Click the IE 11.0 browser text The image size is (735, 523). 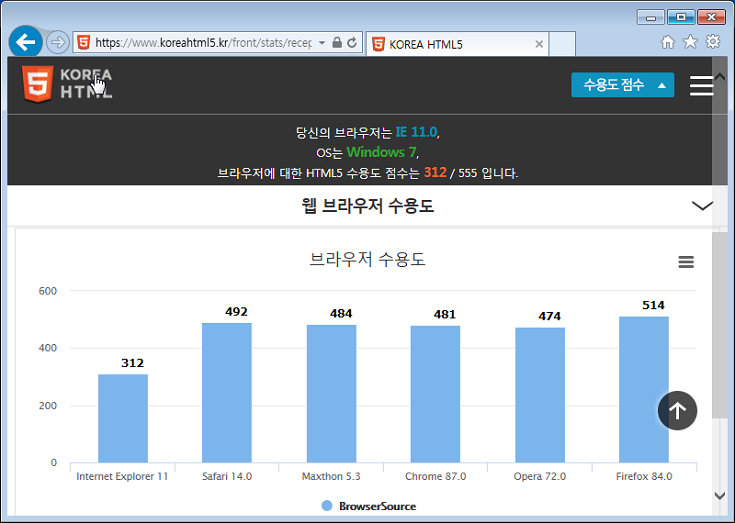tap(416, 132)
